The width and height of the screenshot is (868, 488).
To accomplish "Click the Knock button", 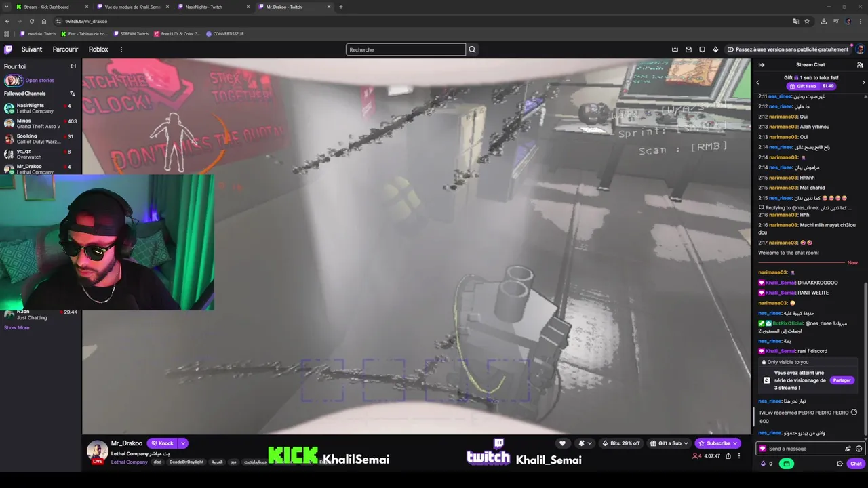I will (x=162, y=443).
